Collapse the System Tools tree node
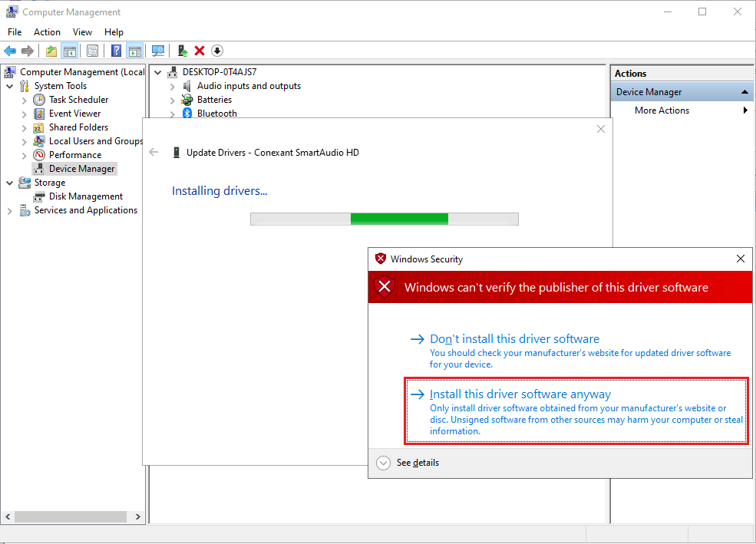This screenshot has height=544, width=756. 10,85
